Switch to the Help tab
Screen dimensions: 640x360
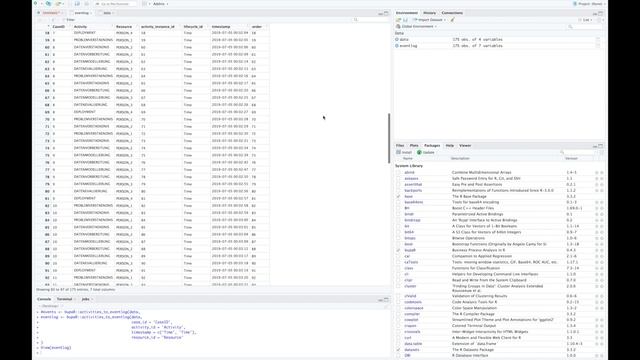449,145
